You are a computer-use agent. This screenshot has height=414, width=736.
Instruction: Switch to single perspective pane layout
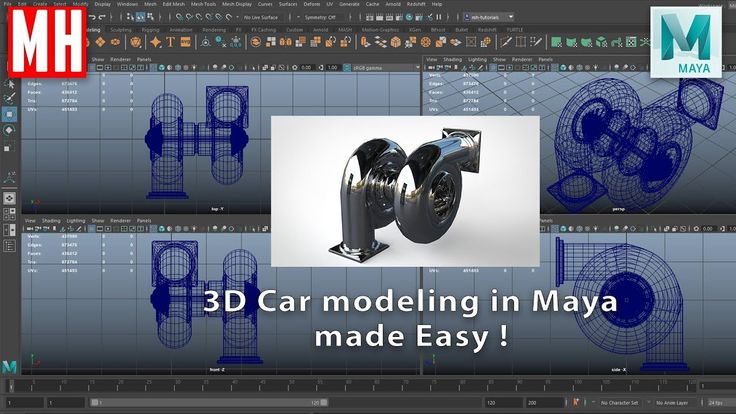pyautogui.click(x=9, y=198)
